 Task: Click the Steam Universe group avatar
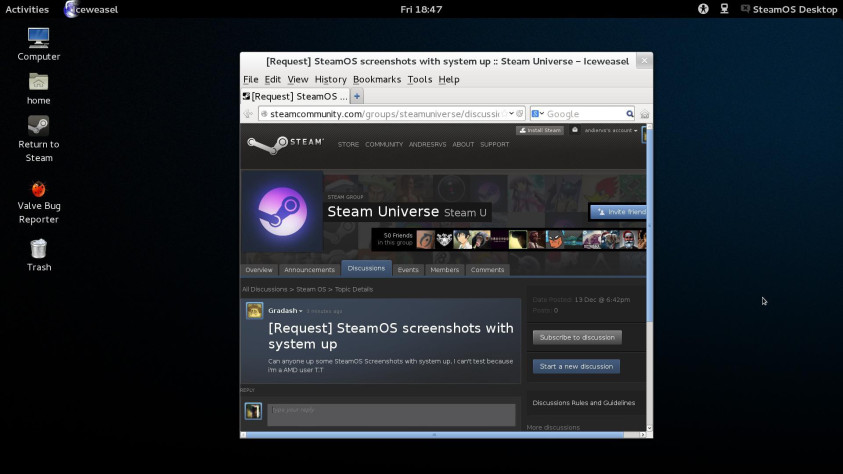pyautogui.click(x=282, y=212)
